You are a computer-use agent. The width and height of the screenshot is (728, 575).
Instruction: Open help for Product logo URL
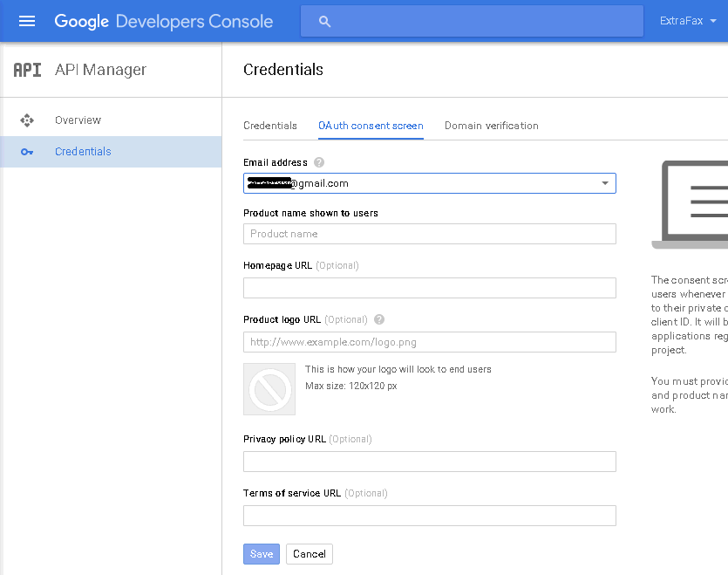click(379, 319)
